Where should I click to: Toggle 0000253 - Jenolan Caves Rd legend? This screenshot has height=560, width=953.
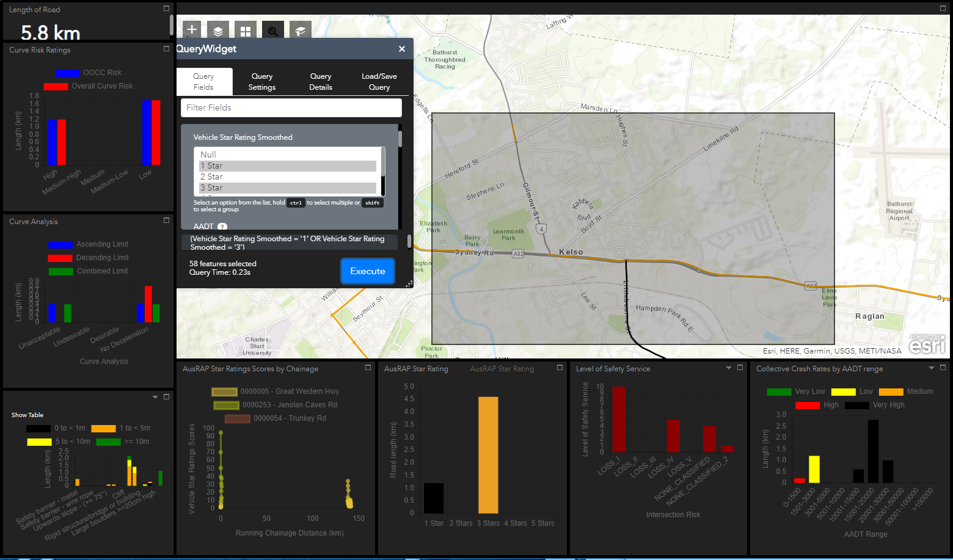(x=275, y=405)
